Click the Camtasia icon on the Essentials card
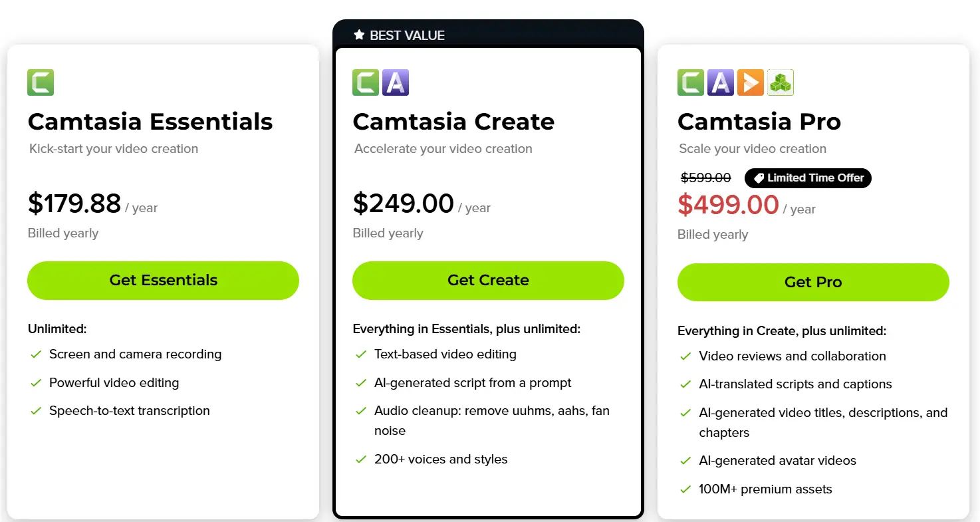The width and height of the screenshot is (980, 522). click(40, 82)
